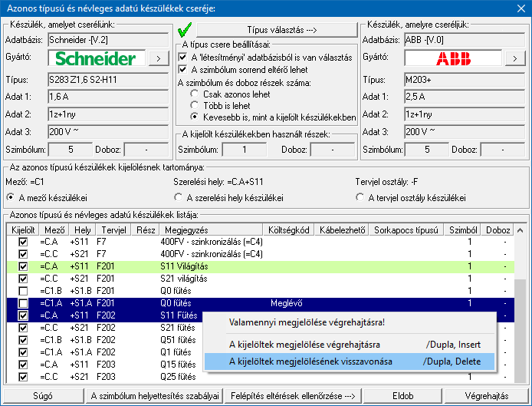The image size is (532, 406).
Task: Click source 'Típus' field S283 Z1,6 S2-H11
Action: [108, 80]
